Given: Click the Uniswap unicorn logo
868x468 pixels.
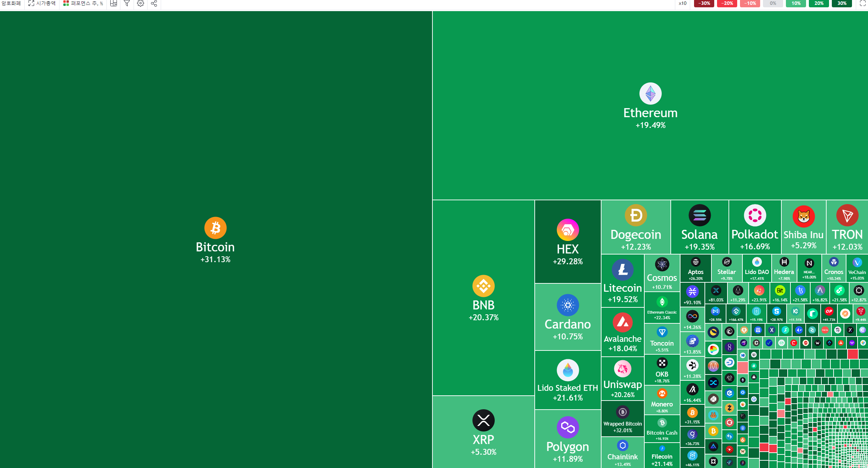Looking at the screenshot, I should tap(623, 369).
